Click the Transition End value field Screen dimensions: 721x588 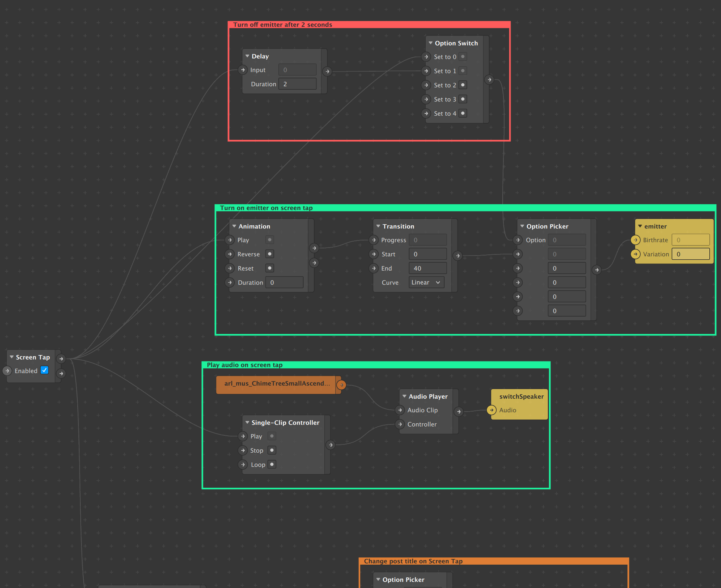pyautogui.click(x=428, y=268)
